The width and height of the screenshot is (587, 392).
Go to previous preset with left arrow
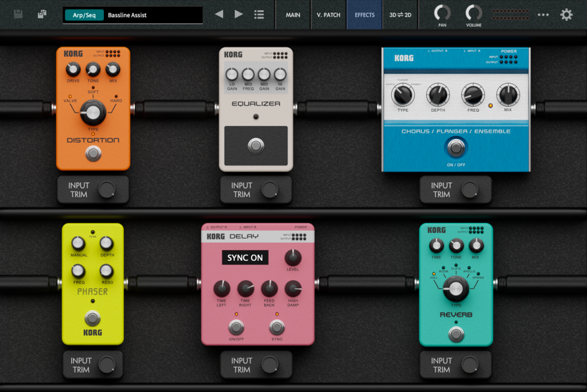pos(219,14)
